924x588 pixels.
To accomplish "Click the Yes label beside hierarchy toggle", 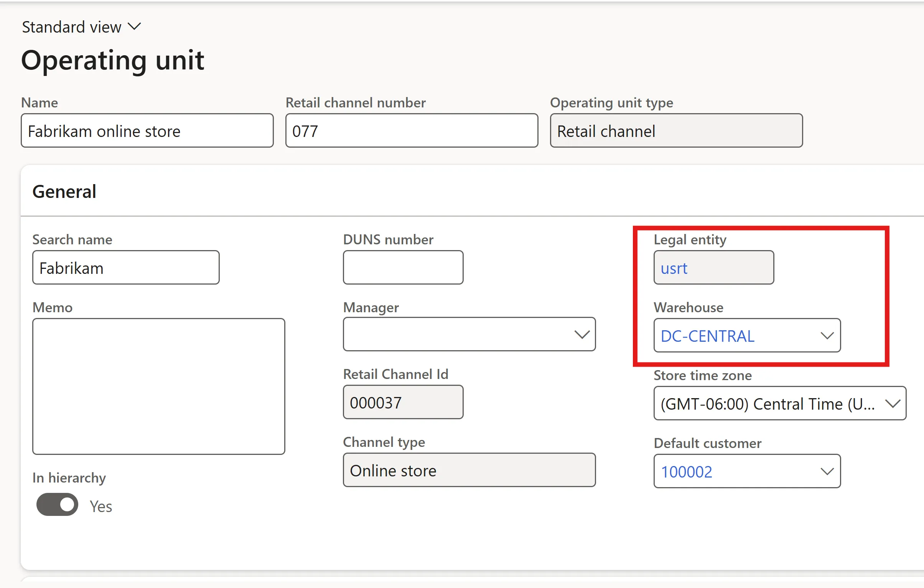I will coord(101,506).
